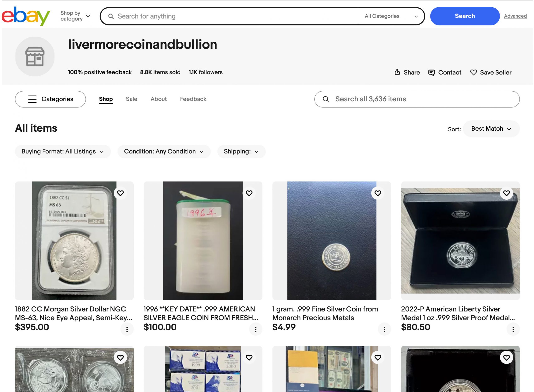Watchlist heart on 1996 Silver Eagle roll
The height and width of the screenshot is (392, 534).
coord(249,193)
